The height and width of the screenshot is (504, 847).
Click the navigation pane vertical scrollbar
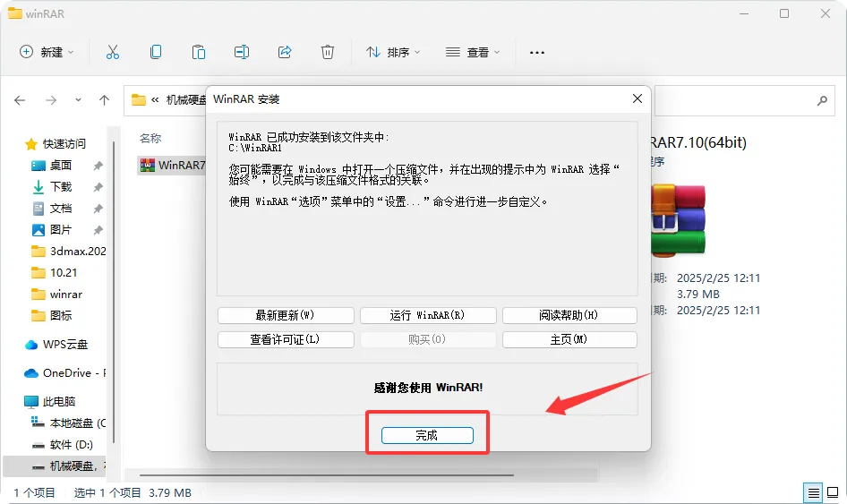(114, 292)
